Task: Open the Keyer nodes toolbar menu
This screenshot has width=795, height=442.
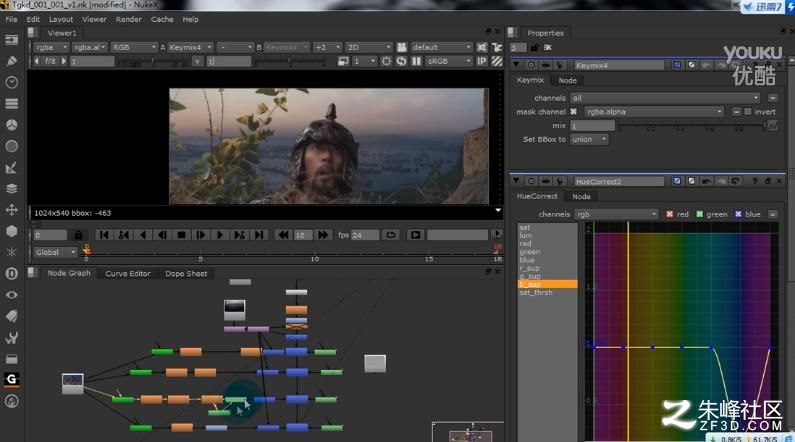Action: click(x=11, y=167)
